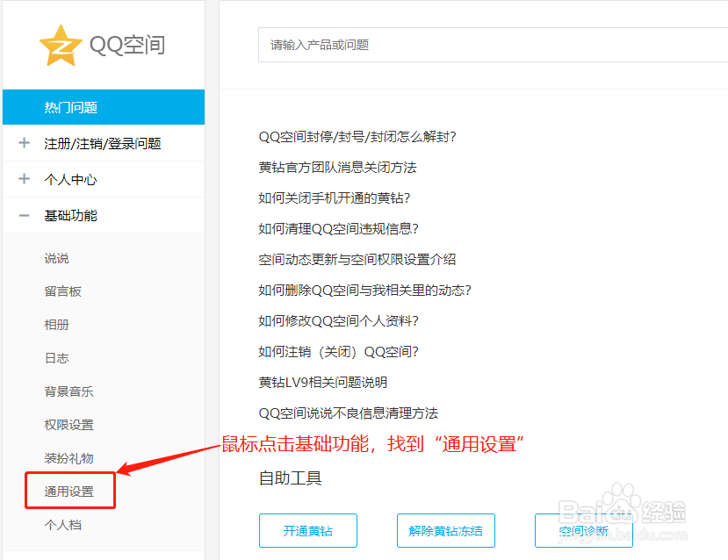Select 通用设置 in the sidebar
Image resolution: width=728 pixels, height=560 pixels.
click(68, 492)
